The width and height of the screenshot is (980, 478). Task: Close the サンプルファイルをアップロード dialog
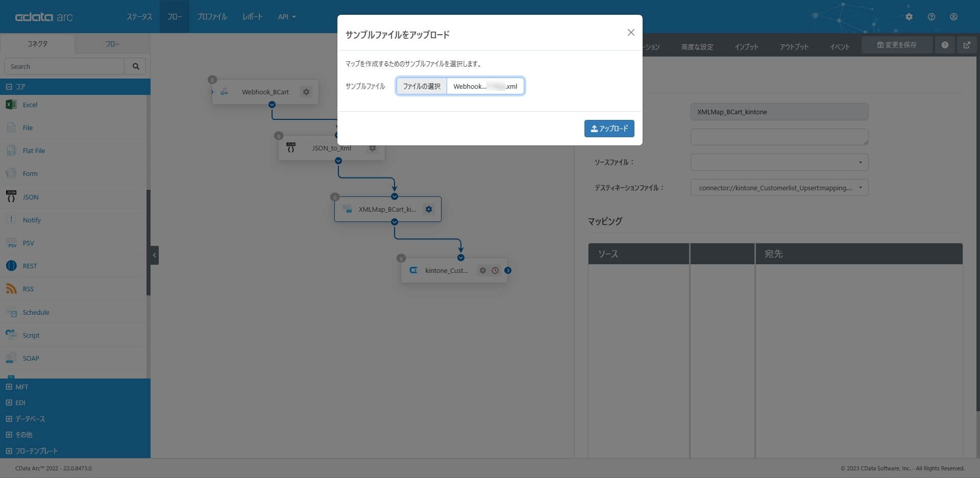631,33
